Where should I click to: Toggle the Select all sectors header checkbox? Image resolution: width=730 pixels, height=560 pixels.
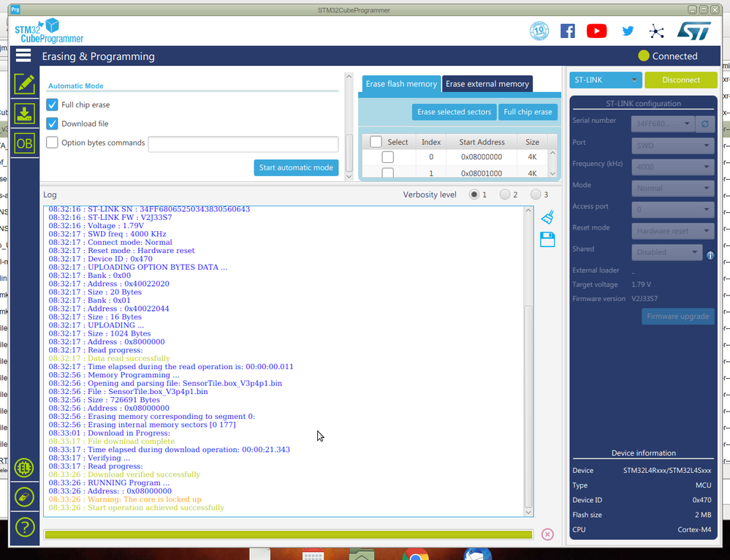[x=376, y=142]
